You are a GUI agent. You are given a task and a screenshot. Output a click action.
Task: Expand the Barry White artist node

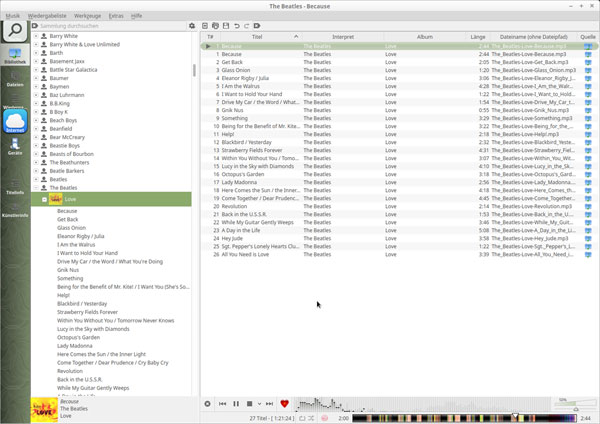tap(37, 35)
